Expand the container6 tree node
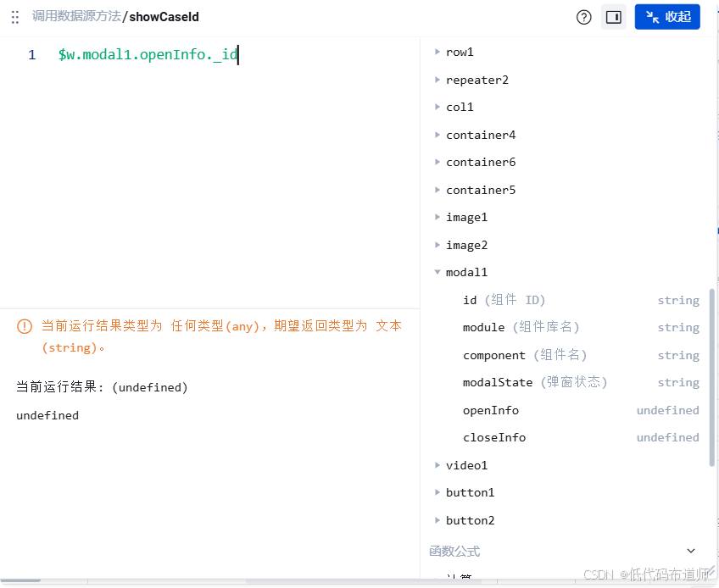This screenshot has width=719, height=588. pyautogui.click(x=437, y=162)
